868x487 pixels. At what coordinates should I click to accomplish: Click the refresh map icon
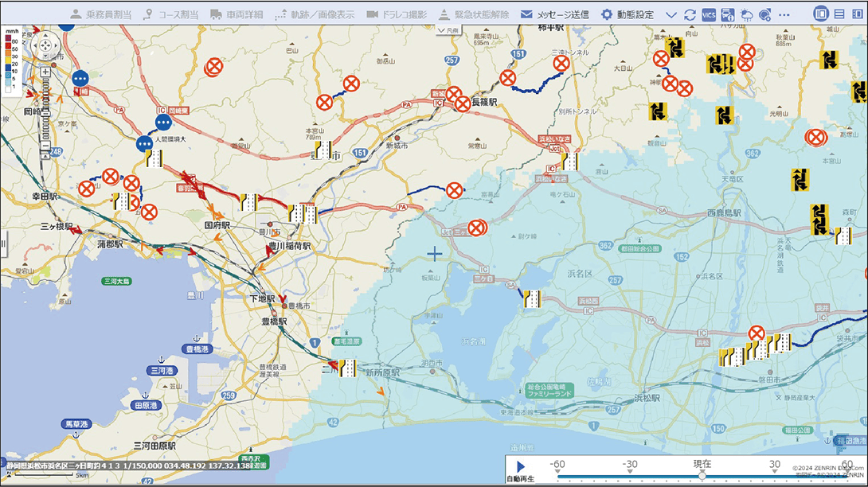tap(690, 14)
